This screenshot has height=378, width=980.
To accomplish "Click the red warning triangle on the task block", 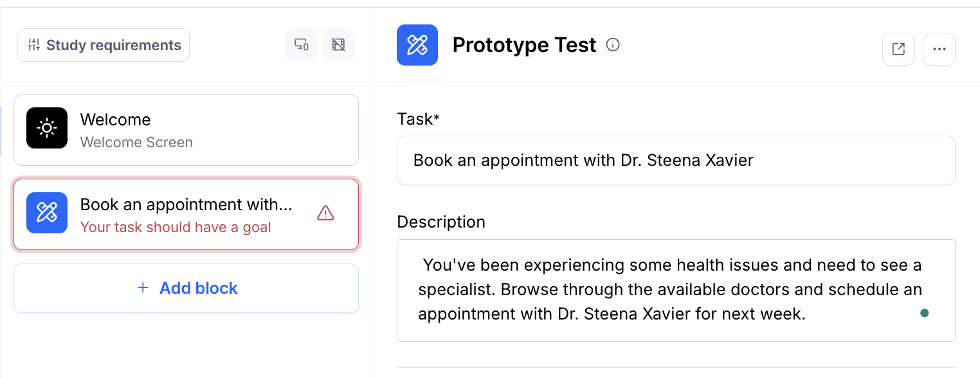I will (x=325, y=212).
